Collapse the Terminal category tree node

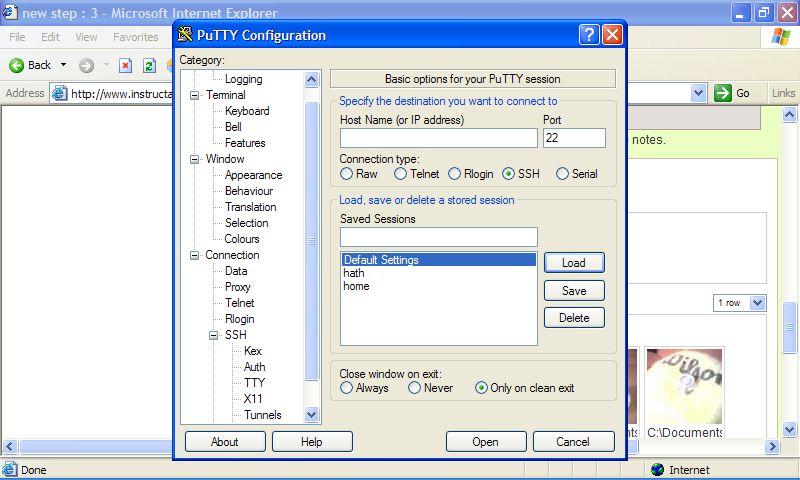[x=194, y=95]
